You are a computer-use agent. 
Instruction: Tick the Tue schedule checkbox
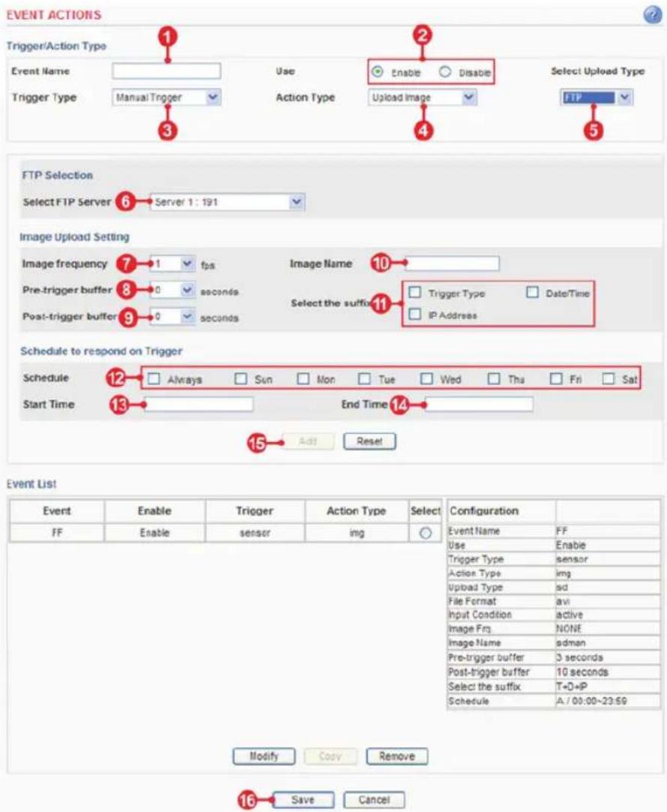[365, 378]
